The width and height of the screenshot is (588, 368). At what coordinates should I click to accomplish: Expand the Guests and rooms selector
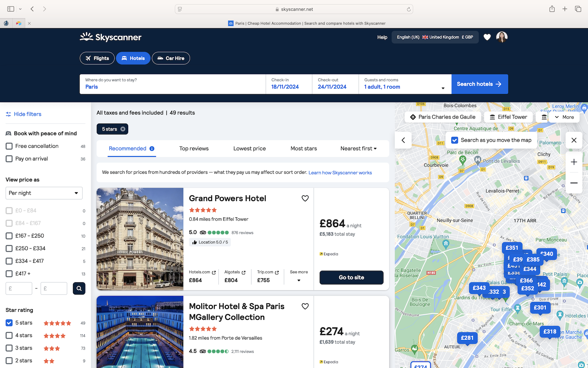[405, 84]
